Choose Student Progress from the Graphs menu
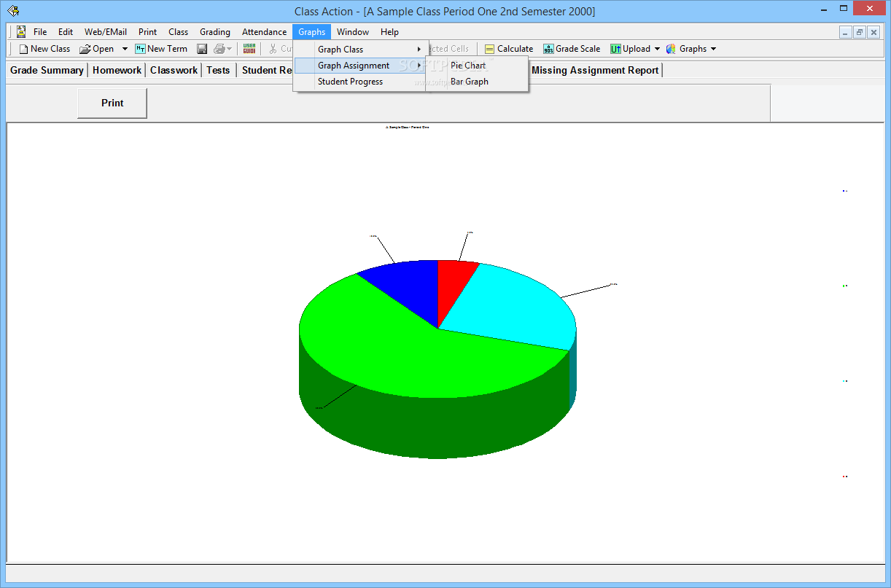Image resolution: width=891 pixels, height=588 pixels. pyautogui.click(x=359, y=82)
